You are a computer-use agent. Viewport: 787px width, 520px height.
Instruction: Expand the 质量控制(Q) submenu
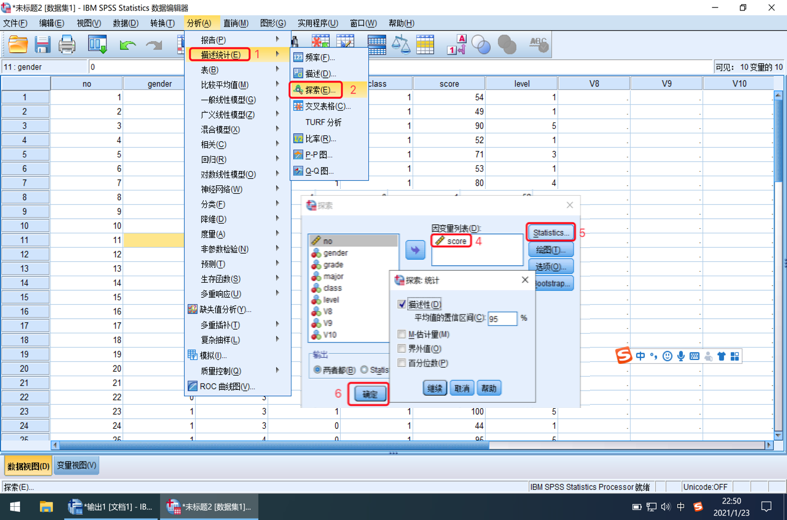238,371
